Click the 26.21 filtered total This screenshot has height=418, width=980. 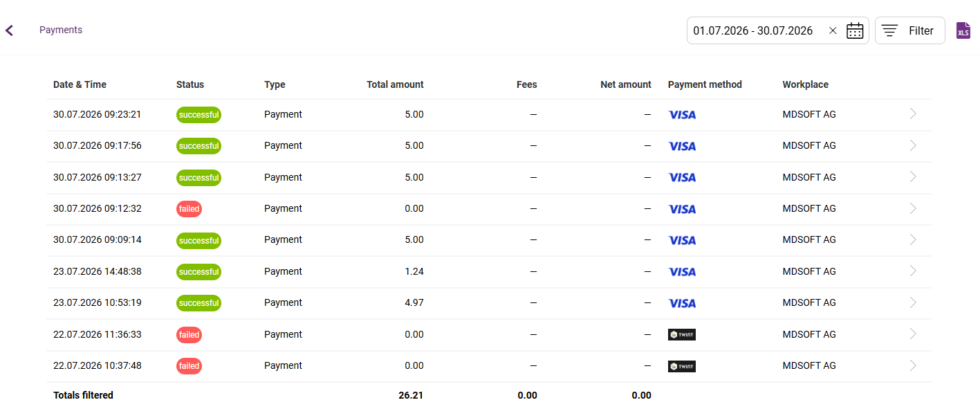(411, 395)
